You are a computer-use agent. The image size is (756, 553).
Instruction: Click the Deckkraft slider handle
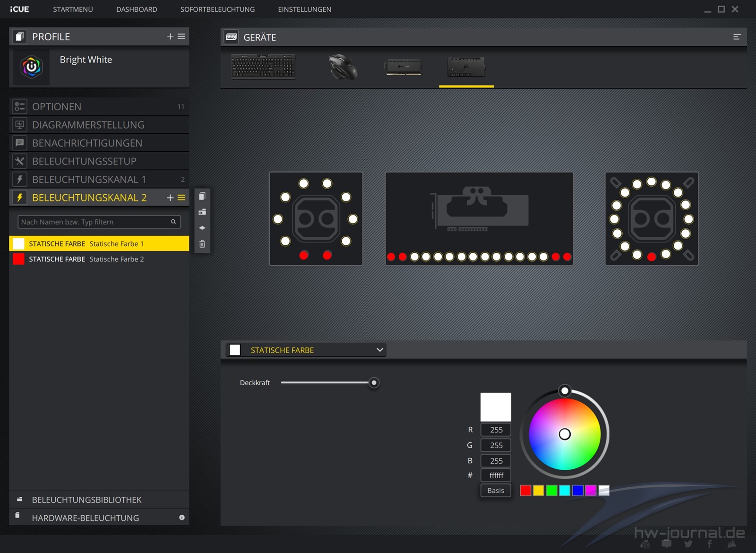374,382
